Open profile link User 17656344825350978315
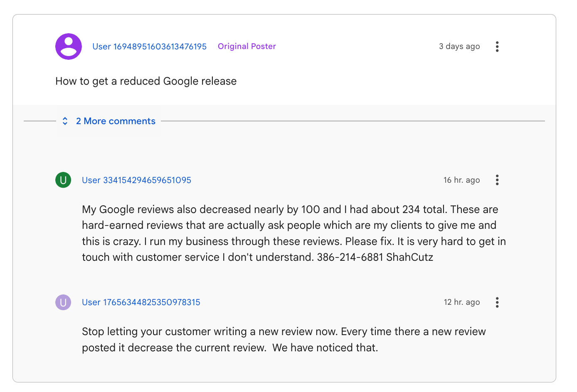This screenshot has width=577, height=392. (x=141, y=302)
